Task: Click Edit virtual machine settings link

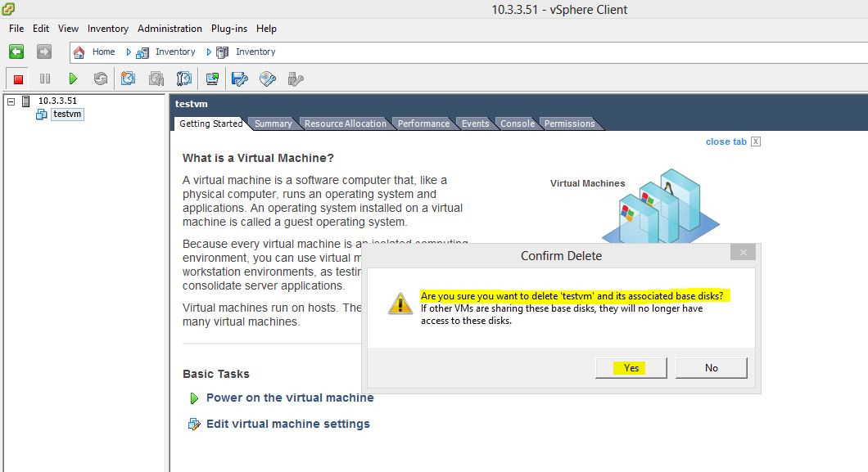Action: pyautogui.click(x=288, y=424)
